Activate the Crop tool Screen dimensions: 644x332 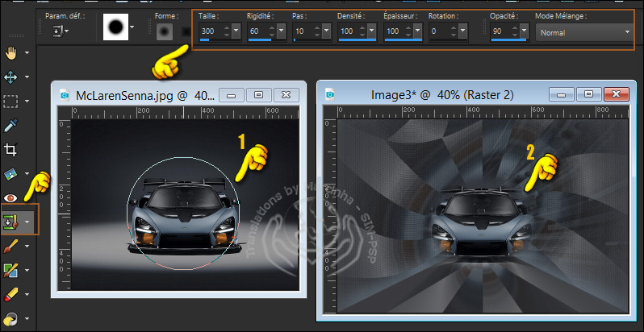[x=11, y=150]
